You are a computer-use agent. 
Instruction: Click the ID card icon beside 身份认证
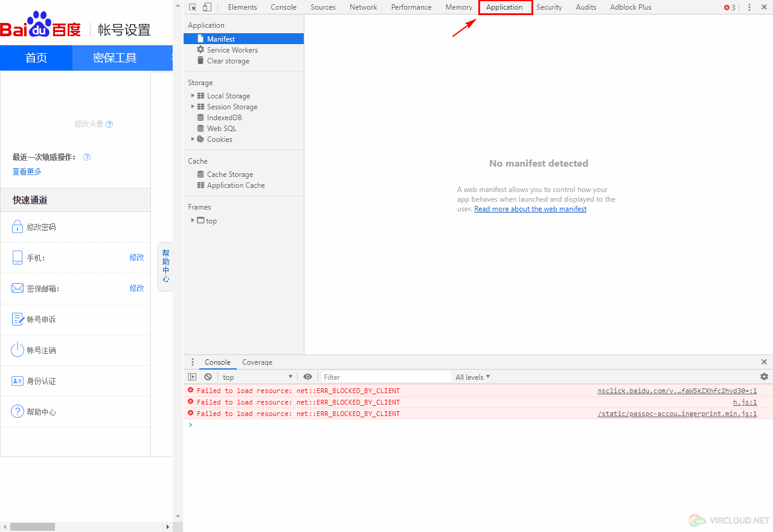[x=18, y=381]
